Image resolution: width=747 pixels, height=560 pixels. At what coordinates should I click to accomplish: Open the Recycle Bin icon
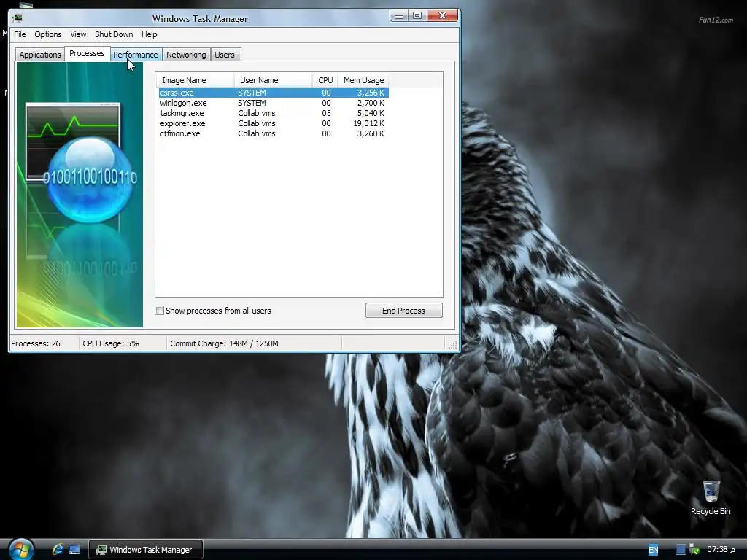tap(711, 497)
